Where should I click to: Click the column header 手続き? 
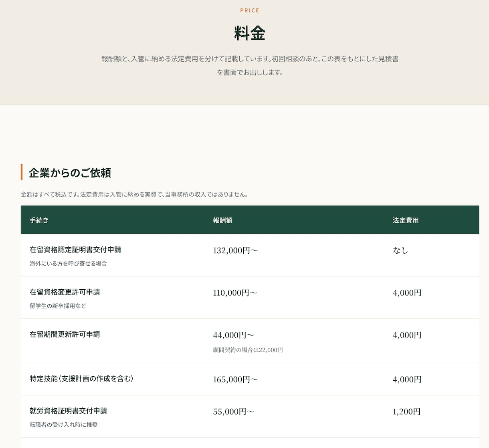pyautogui.click(x=39, y=220)
